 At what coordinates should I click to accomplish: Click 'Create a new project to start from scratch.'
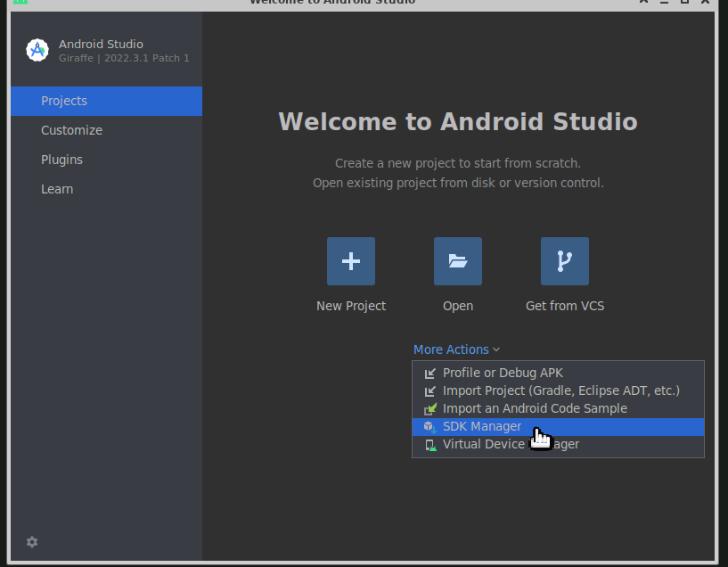click(x=458, y=163)
